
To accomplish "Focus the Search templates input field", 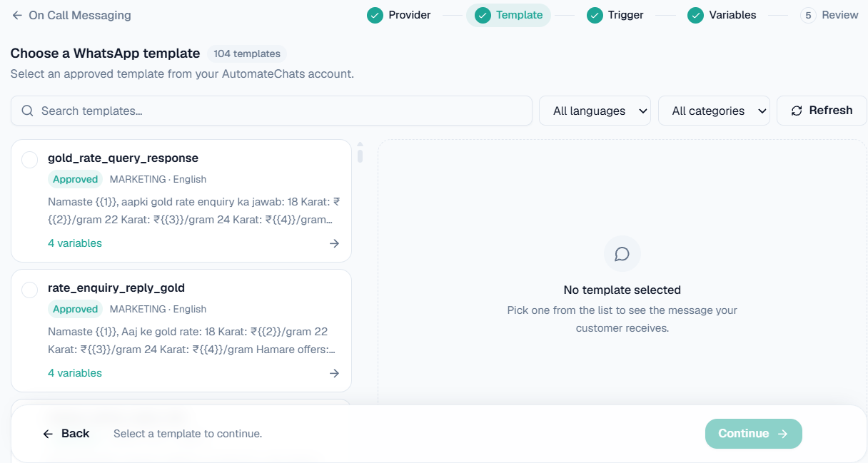I will point(271,111).
